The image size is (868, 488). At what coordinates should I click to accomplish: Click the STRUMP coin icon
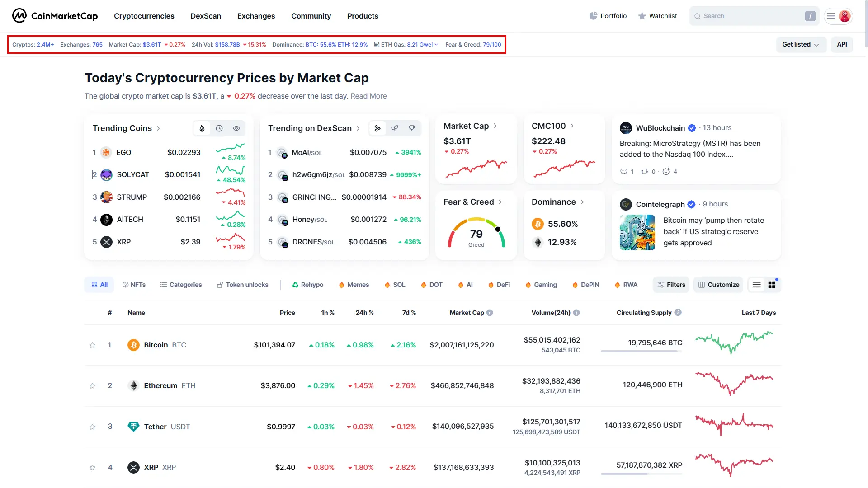click(x=106, y=197)
